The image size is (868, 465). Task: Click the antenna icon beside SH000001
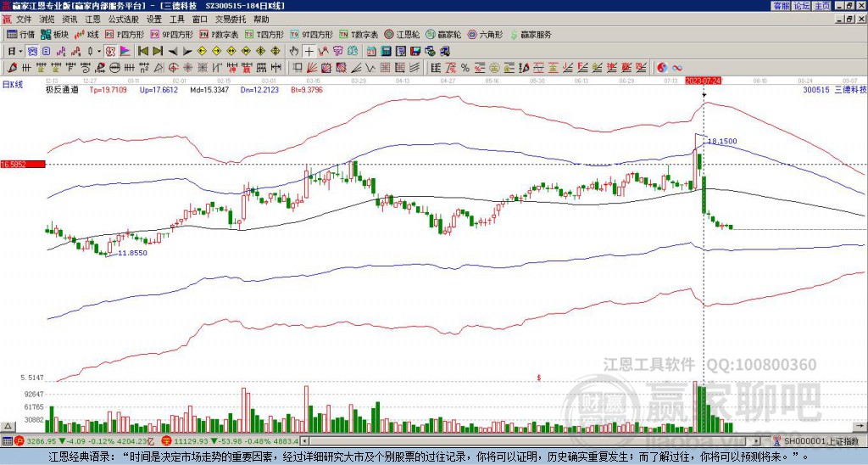click(x=777, y=441)
